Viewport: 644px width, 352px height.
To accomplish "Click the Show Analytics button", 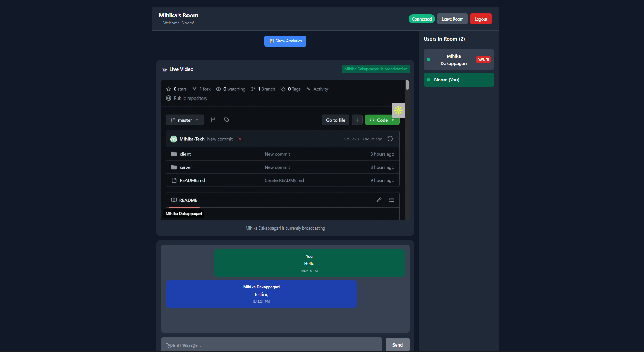I will click(x=285, y=41).
